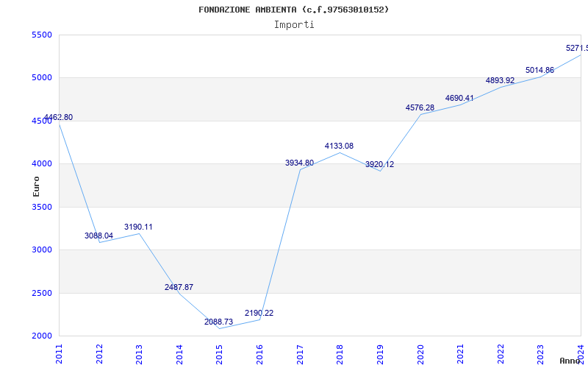Image resolution: width=588 pixels, height=368 pixels.
Task: Click the Importi subtitle text
Action: click(x=294, y=24)
